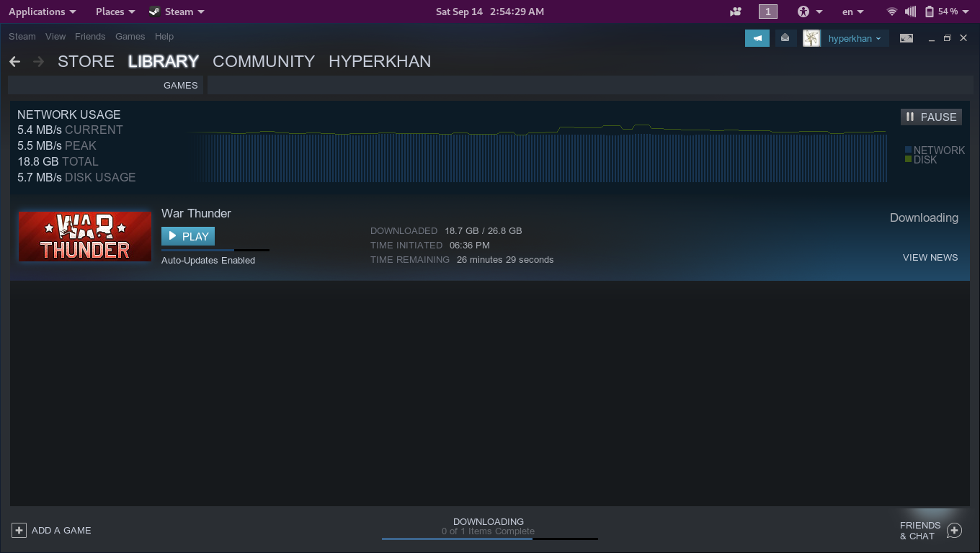Go back with the left arrow
This screenshot has width=980, height=553.
[x=14, y=62]
